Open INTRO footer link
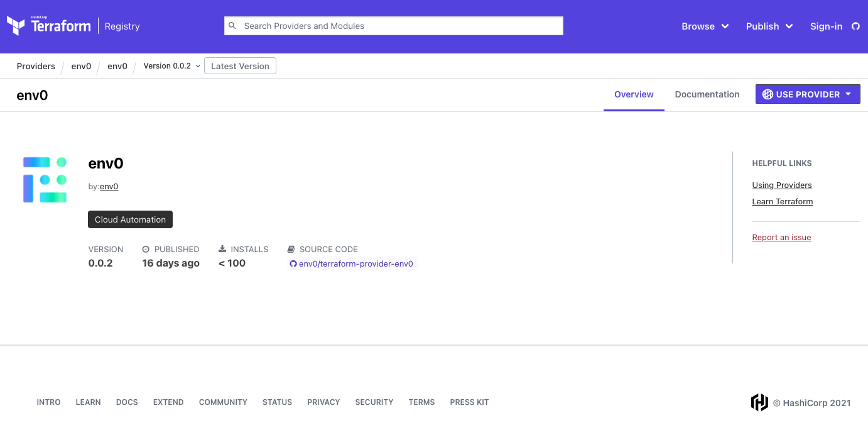 (x=49, y=402)
